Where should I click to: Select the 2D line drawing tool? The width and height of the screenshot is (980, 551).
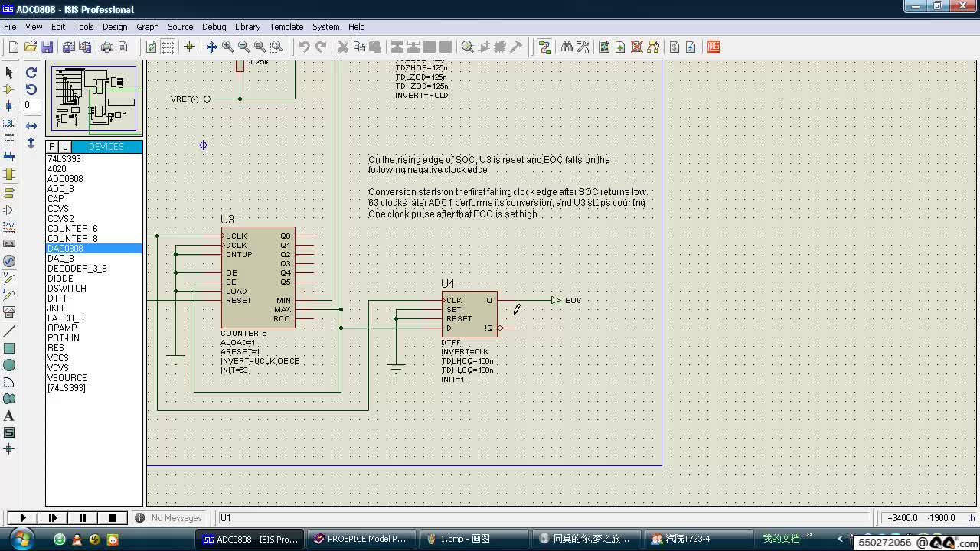click(x=9, y=331)
